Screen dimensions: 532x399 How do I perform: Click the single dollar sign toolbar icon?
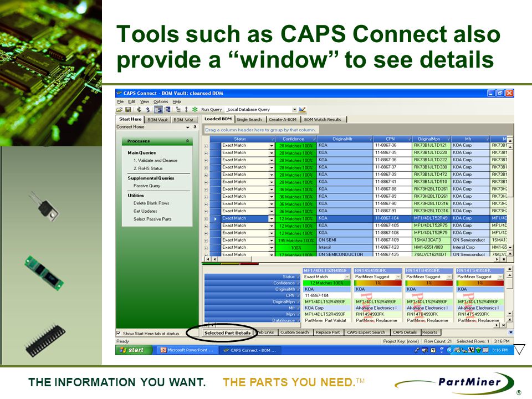click(147, 110)
